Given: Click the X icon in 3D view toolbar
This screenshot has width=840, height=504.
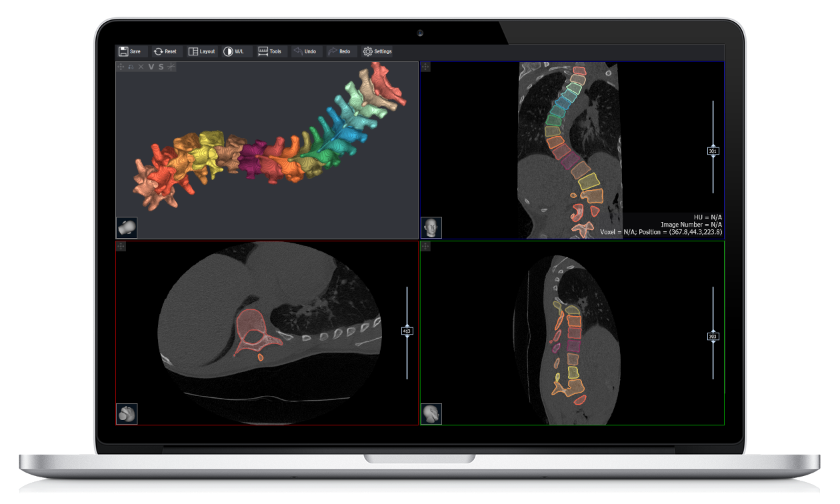Looking at the screenshot, I should click(x=141, y=67).
